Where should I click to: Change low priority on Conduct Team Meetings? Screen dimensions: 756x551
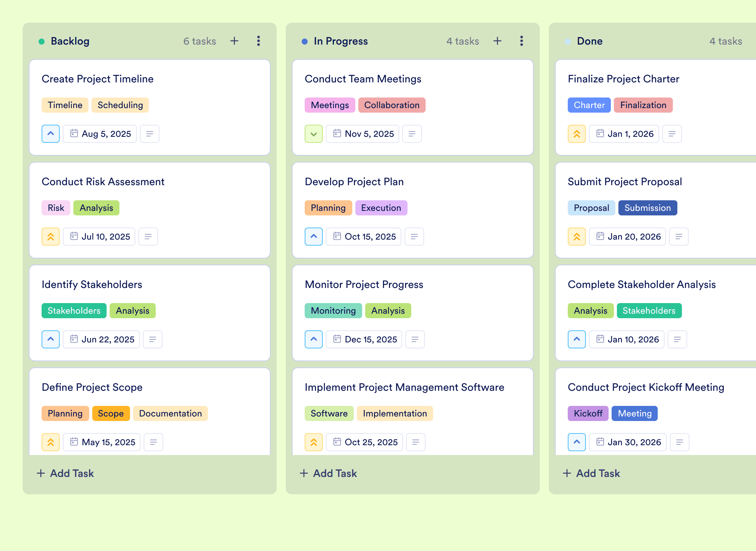point(314,134)
